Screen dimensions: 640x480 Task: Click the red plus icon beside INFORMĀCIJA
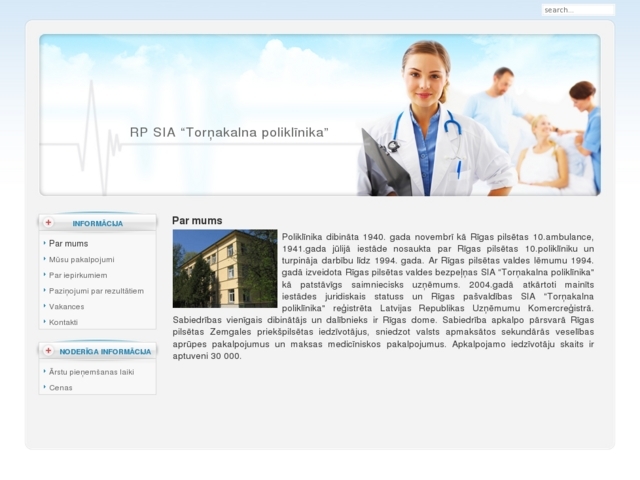click(x=48, y=222)
